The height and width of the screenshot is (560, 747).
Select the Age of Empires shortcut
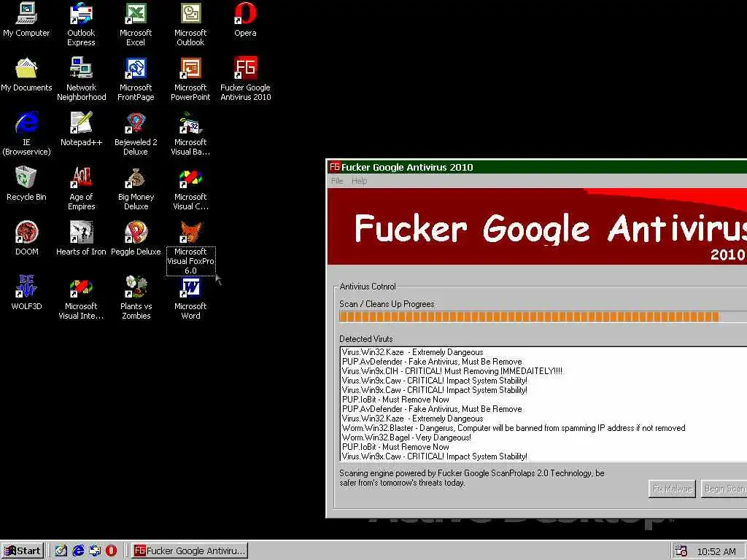pos(81,189)
